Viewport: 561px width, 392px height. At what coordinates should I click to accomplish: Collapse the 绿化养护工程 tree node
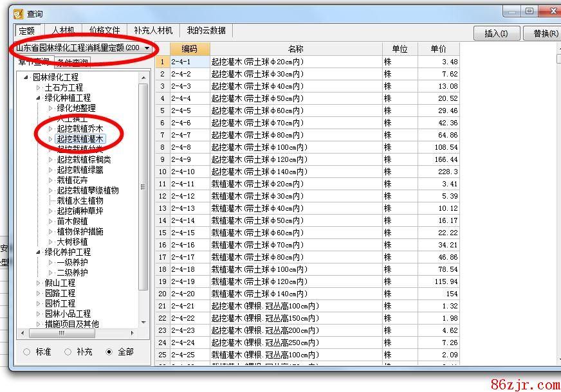click(39, 252)
